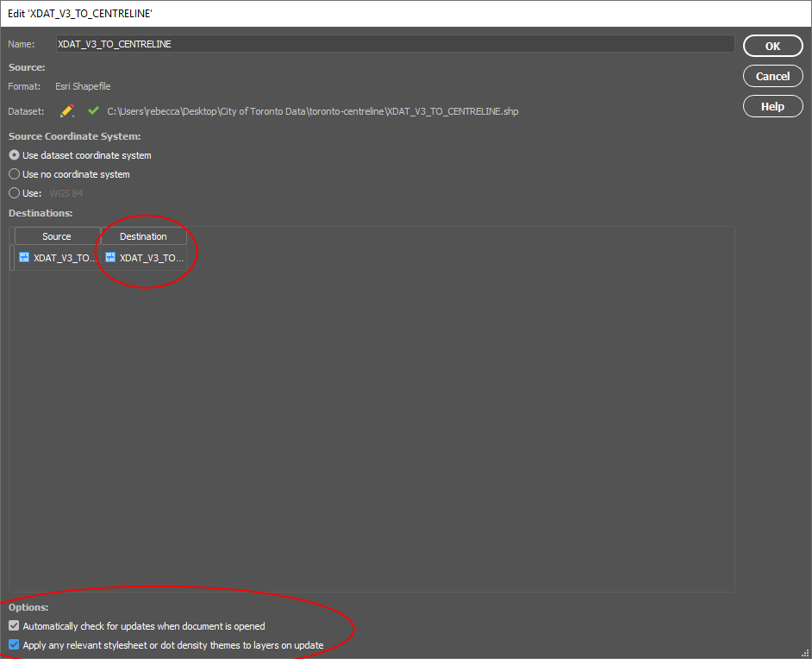Select the Use: WGS 84 radio option
This screenshot has width=812, height=659.
[x=14, y=193]
